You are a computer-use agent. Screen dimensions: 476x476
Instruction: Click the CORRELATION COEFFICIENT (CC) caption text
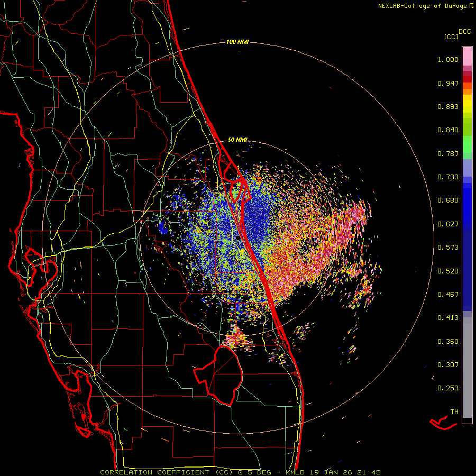click(x=167, y=472)
